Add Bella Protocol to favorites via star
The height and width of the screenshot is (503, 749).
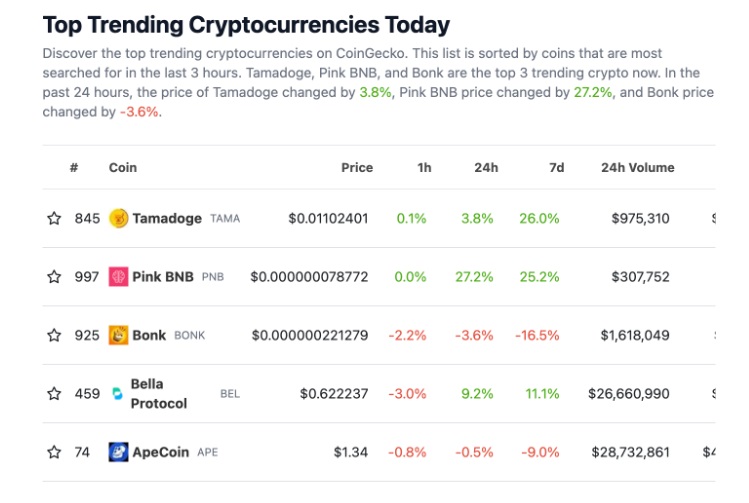click(x=54, y=394)
